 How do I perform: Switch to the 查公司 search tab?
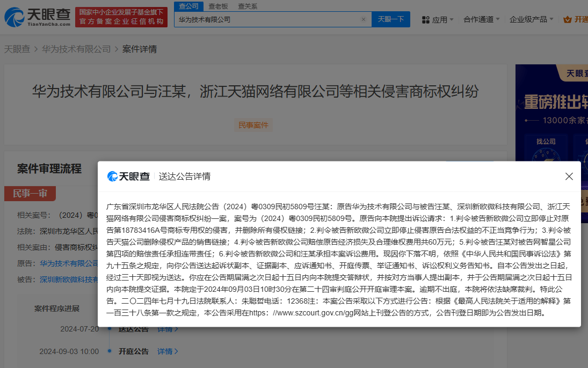(x=188, y=6)
